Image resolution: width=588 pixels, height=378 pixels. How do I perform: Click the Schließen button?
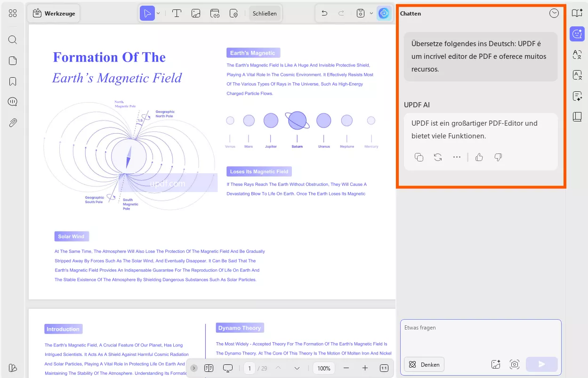[265, 13]
